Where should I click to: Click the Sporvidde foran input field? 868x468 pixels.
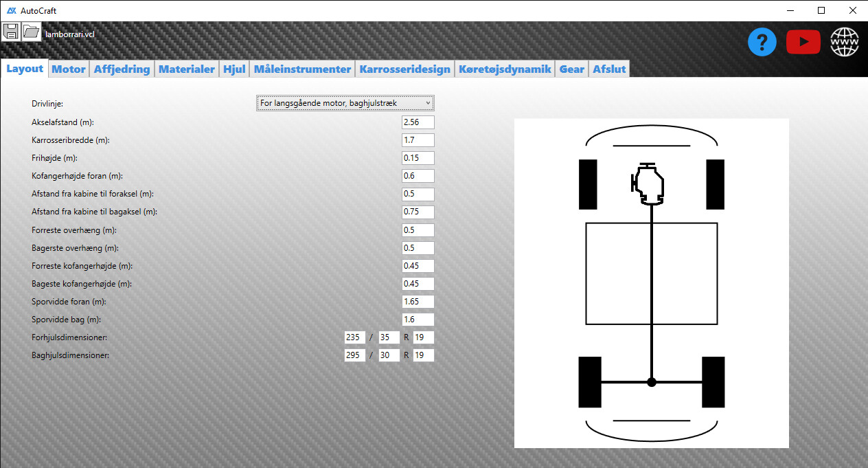point(418,302)
